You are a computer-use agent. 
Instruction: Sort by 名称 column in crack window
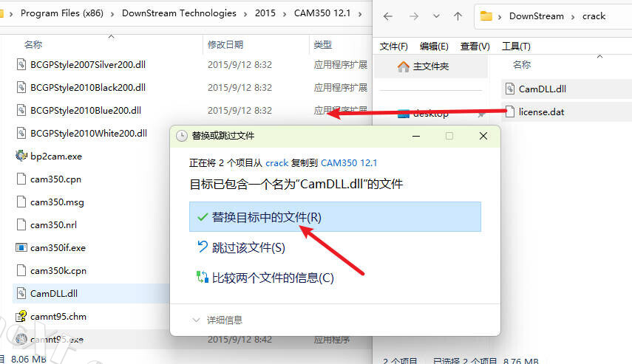click(x=522, y=64)
